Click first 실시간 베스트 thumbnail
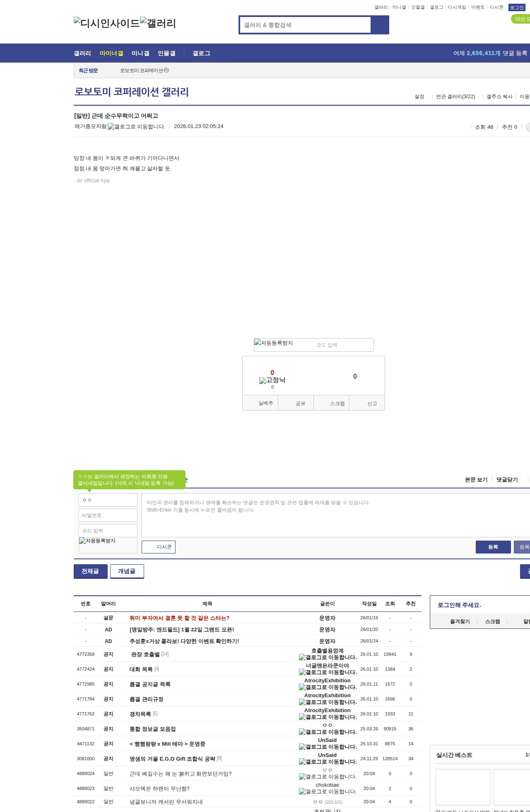 (x=463, y=787)
